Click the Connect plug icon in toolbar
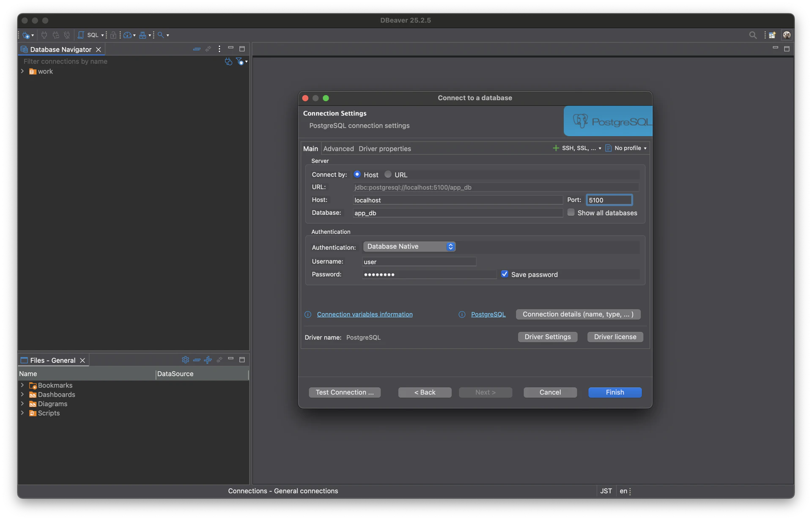 coord(44,35)
